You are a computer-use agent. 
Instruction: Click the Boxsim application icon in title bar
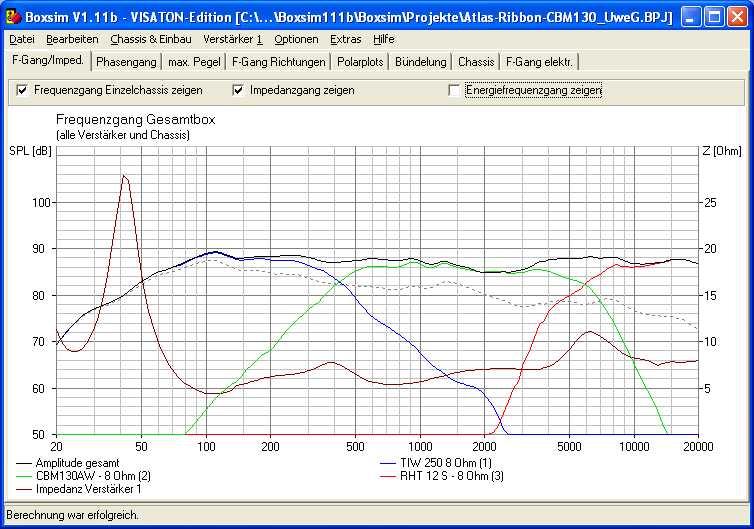[x=13, y=17]
